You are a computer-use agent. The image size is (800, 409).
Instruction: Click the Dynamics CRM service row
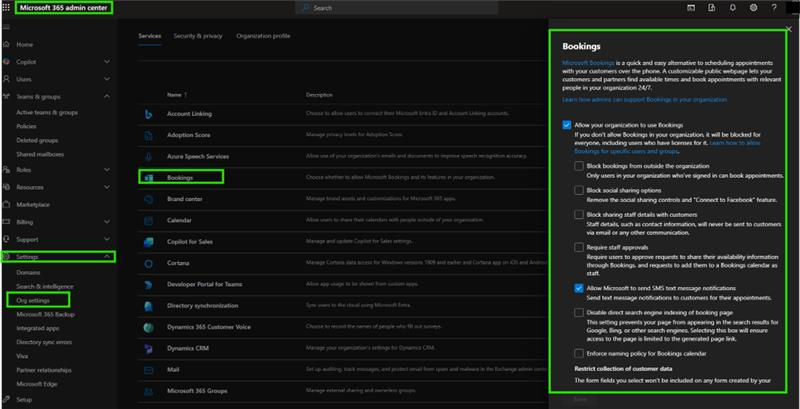click(x=342, y=348)
